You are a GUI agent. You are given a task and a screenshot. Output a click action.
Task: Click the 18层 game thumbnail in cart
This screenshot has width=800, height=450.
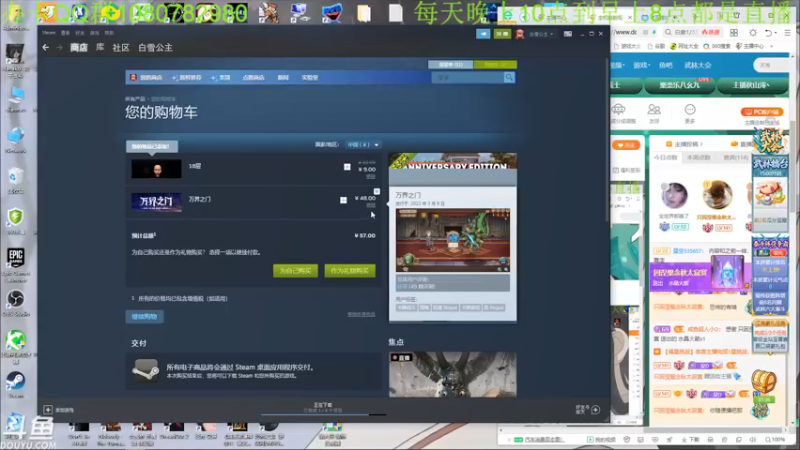156,168
